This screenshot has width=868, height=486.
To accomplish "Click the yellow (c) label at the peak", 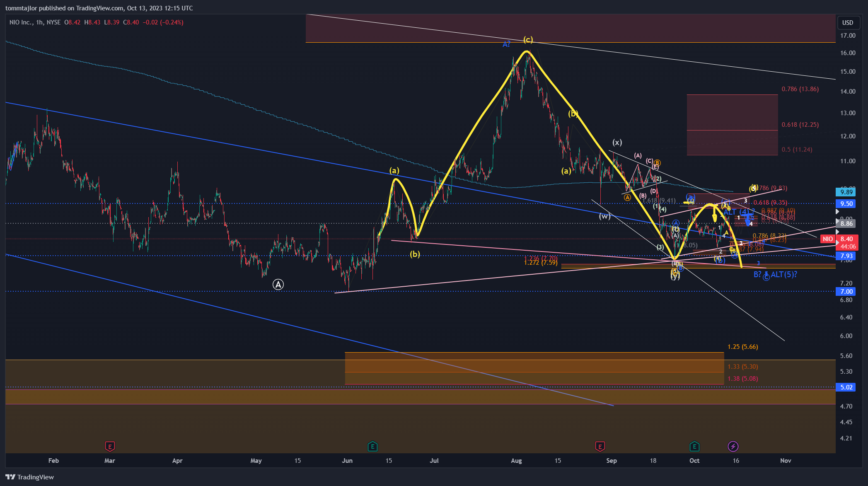I will [x=528, y=40].
